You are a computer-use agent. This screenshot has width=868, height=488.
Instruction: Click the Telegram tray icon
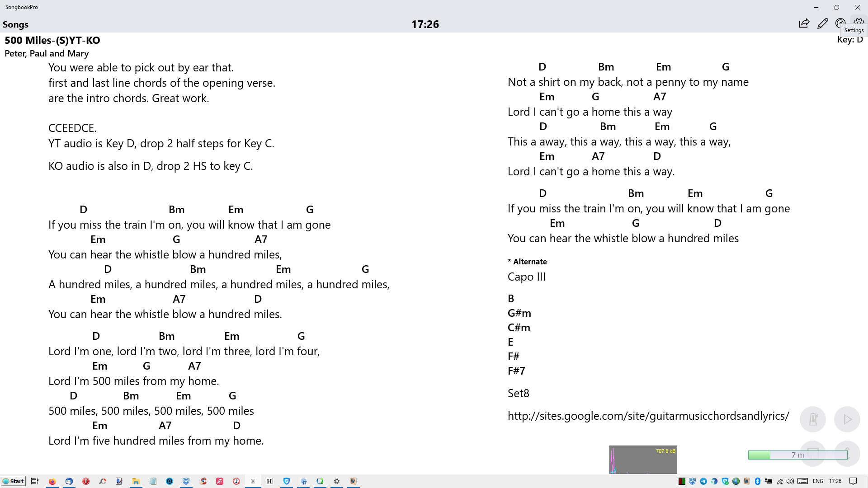(703, 481)
